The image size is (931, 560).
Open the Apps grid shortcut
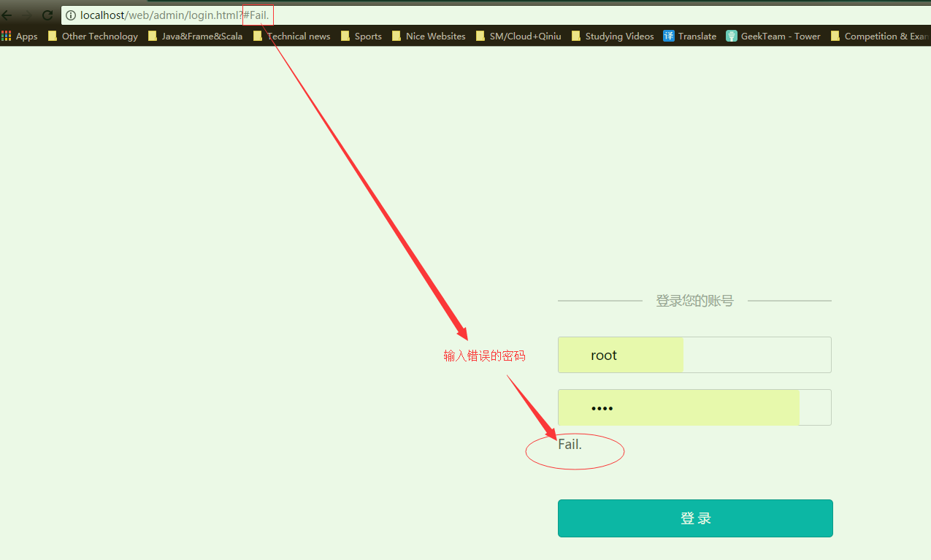20,36
